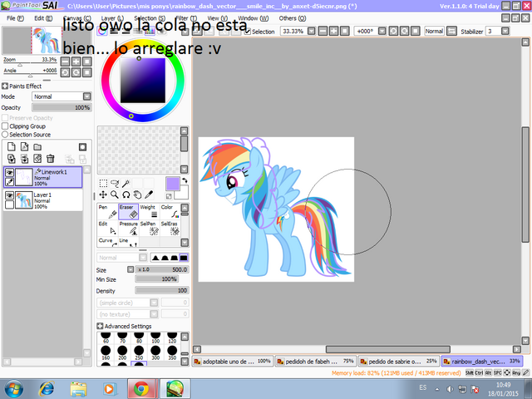Open the brush size multiplier dropdown
Image resolution: width=532 pixels, height=399 pixels.
131,269
